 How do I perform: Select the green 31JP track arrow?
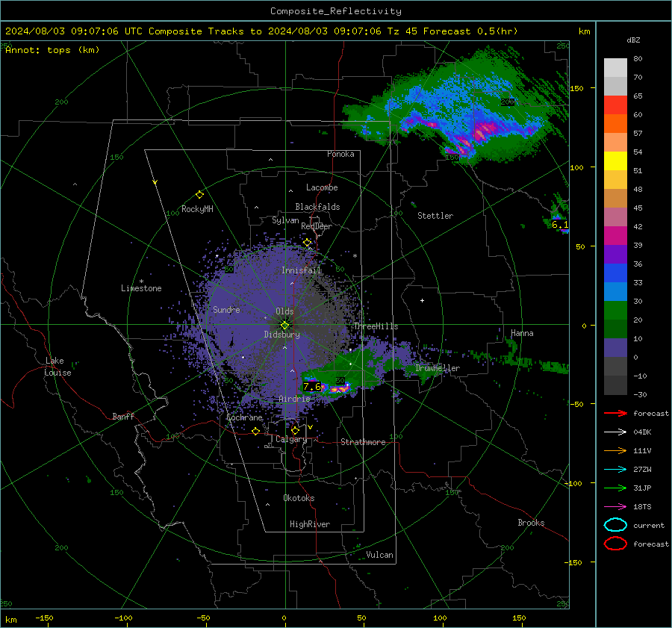point(615,488)
